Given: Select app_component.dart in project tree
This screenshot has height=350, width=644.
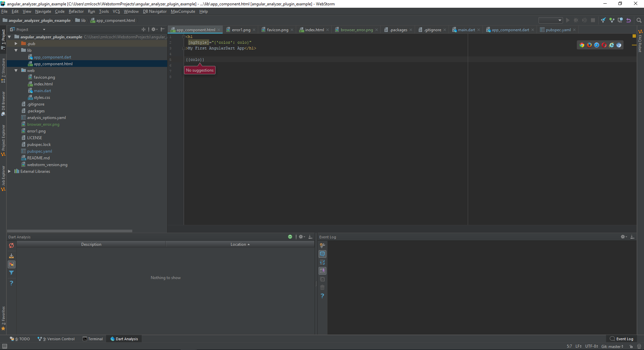Looking at the screenshot, I should pos(52,57).
